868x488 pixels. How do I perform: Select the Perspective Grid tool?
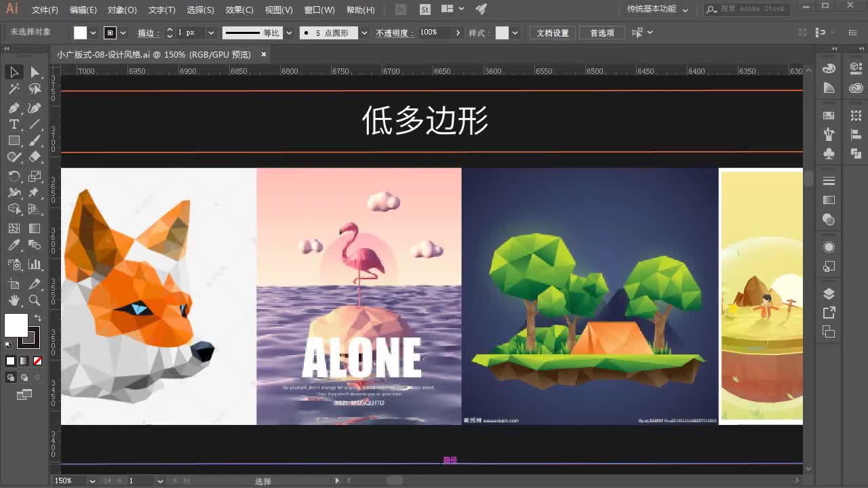click(x=35, y=209)
